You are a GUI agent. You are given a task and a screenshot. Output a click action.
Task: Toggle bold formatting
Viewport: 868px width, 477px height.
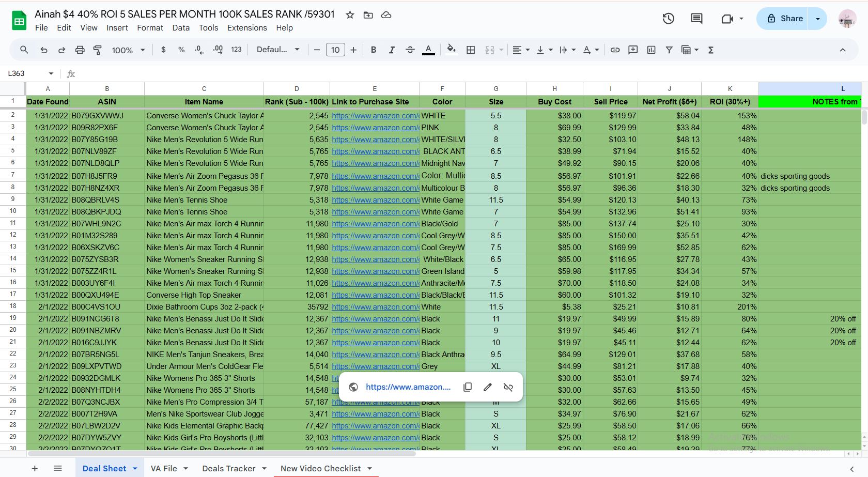pyautogui.click(x=374, y=50)
